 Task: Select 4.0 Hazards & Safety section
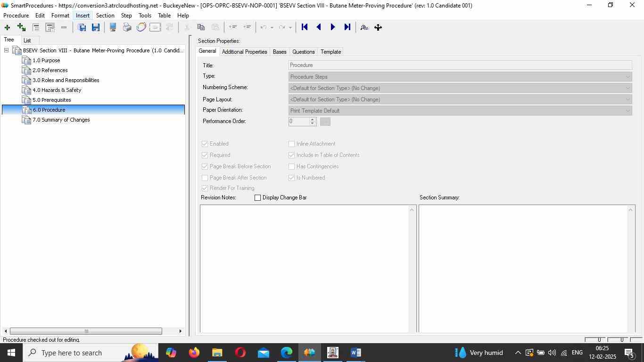click(57, 90)
